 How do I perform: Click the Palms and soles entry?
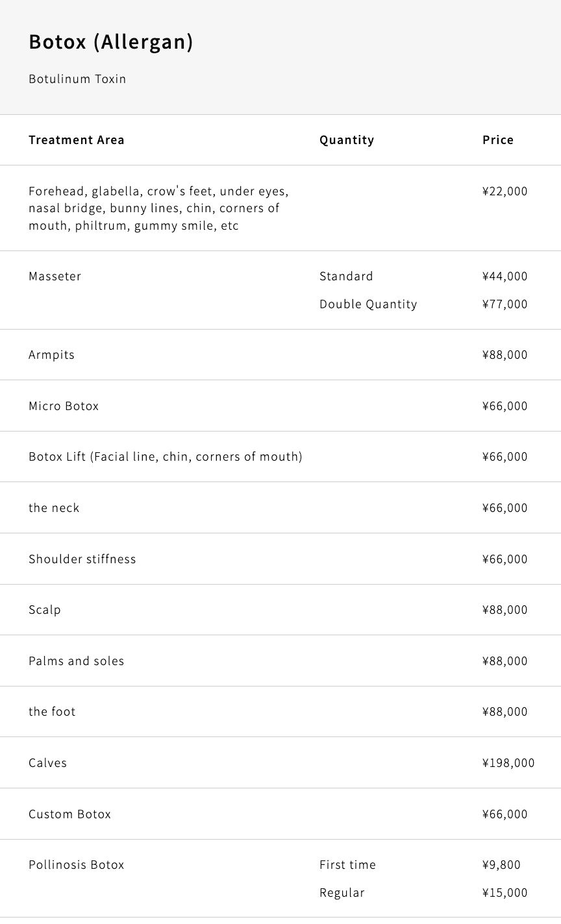click(77, 661)
